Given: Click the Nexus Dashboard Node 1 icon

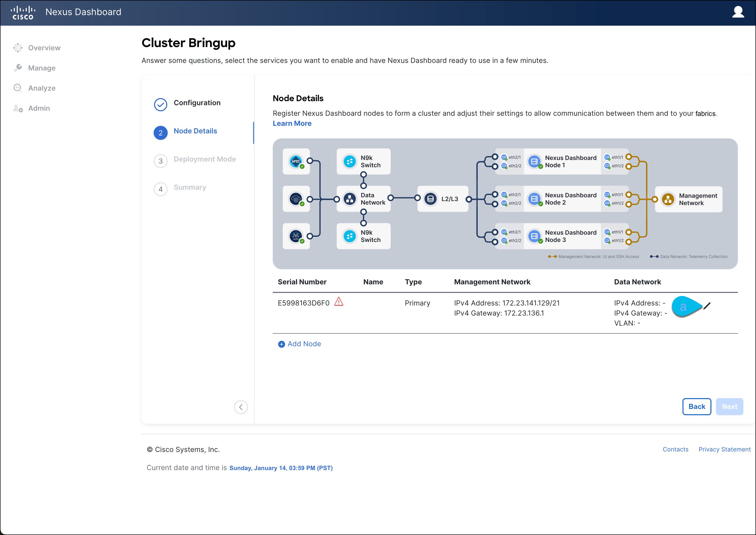Looking at the screenshot, I should click(x=534, y=161).
